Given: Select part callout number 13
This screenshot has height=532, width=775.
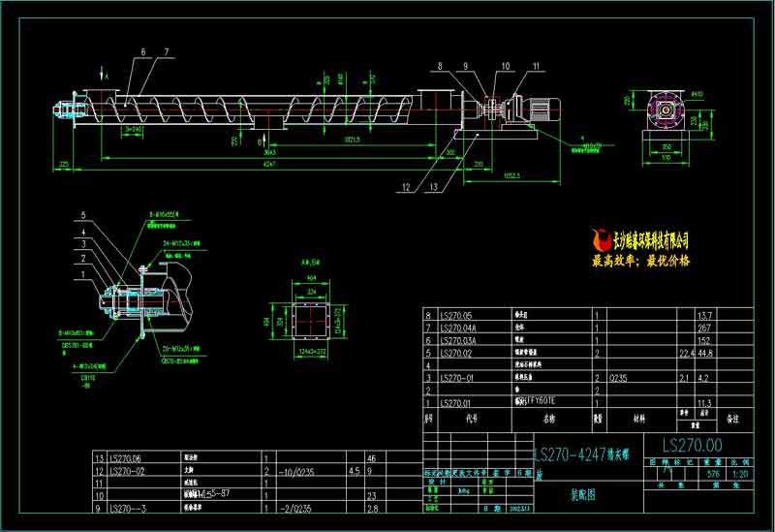Looking at the screenshot, I should [x=433, y=186].
